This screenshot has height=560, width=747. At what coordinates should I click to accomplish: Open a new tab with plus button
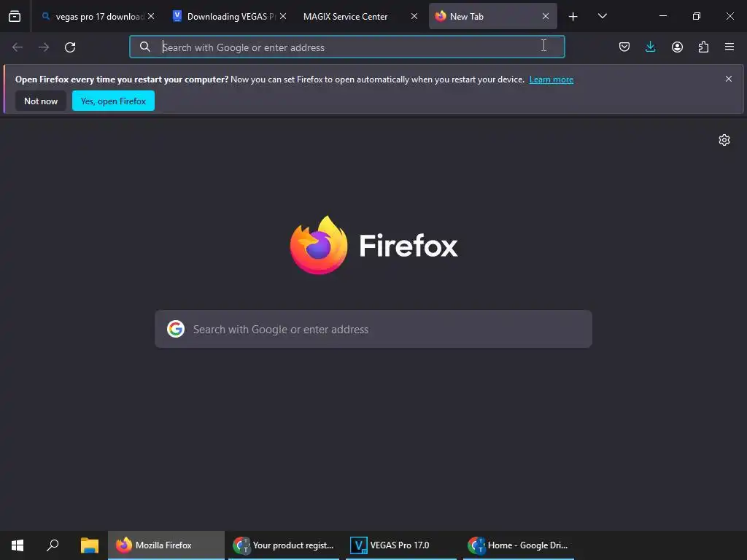[573, 17]
